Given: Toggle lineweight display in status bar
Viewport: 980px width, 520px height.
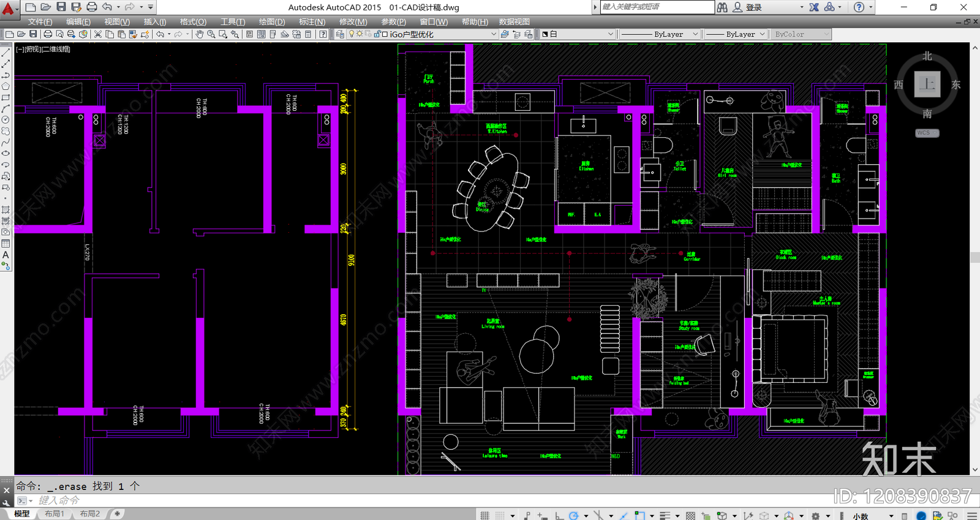Looking at the screenshot, I should tap(665, 516).
